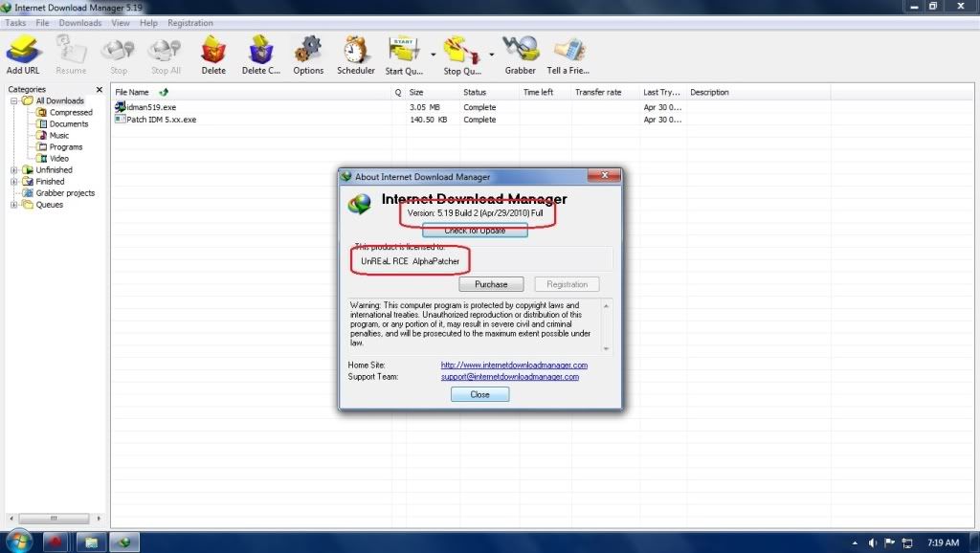Select the Programs category
Image resolution: width=980 pixels, height=553 pixels.
coord(66,146)
